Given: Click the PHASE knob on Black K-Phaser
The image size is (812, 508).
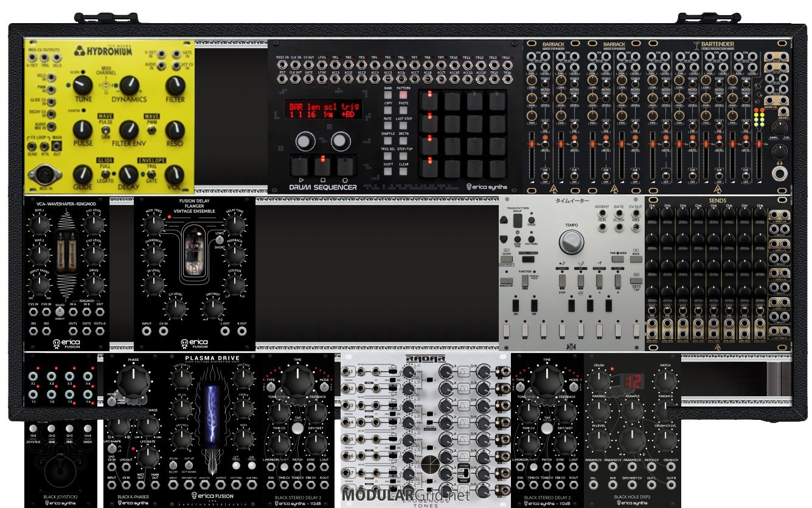Looking at the screenshot, I should point(133,382).
